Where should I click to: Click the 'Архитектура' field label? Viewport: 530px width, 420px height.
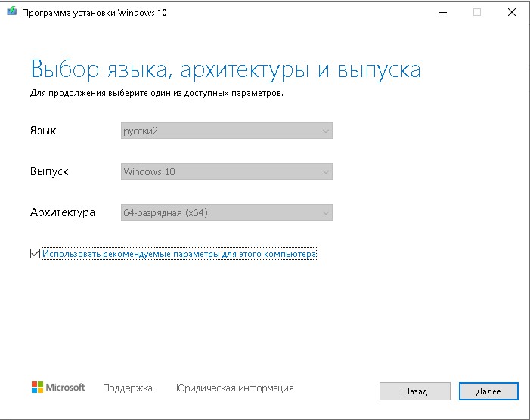(x=63, y=212)
